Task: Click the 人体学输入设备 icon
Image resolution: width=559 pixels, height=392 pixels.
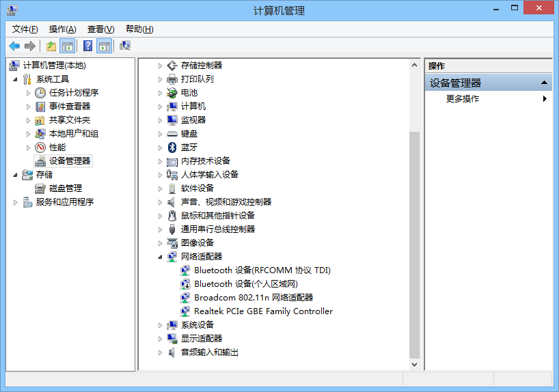Action: (172, 175)
